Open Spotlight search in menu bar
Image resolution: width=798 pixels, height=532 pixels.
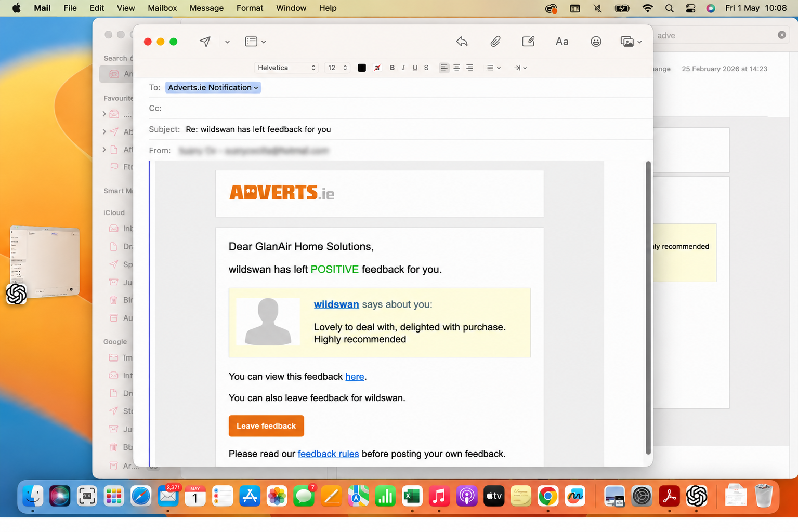tap(669, 8)
